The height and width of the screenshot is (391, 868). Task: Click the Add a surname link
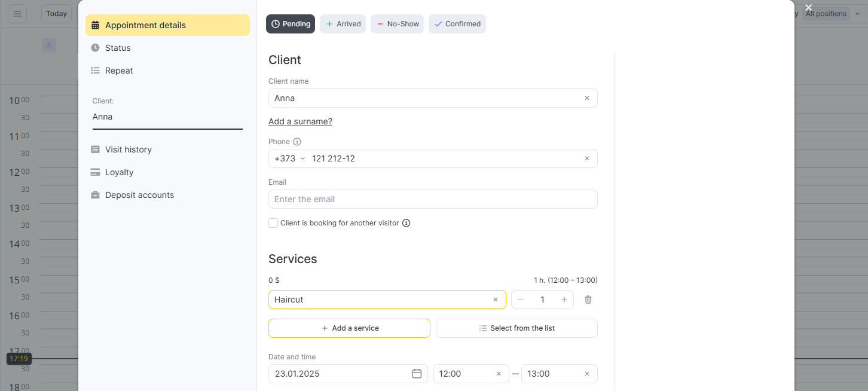click(x=300, y=121)
